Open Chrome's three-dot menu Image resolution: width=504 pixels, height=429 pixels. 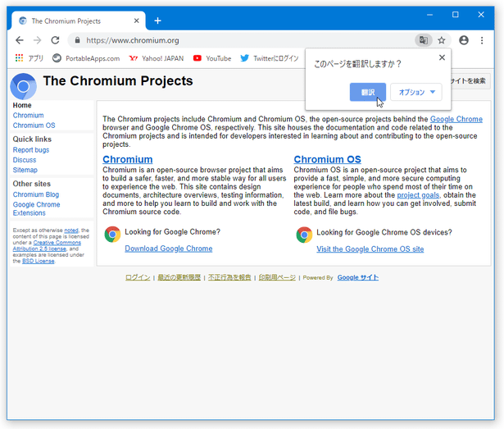tap(482, 40)
